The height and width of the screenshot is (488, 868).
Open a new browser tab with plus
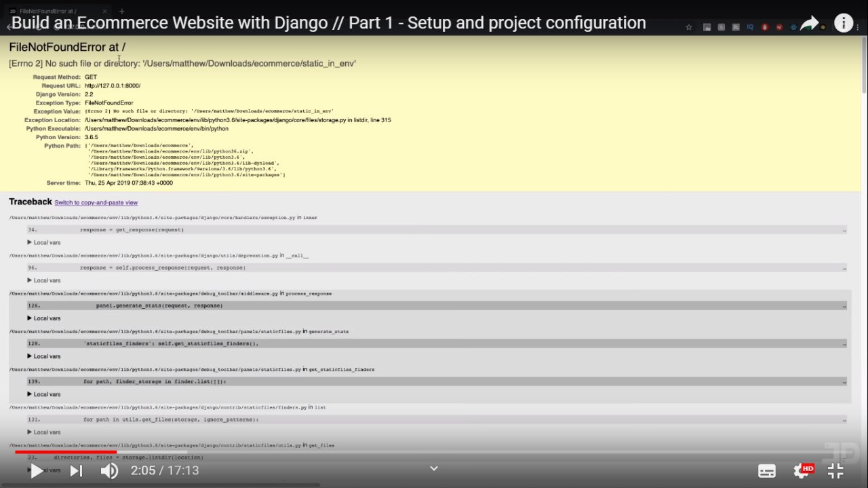pyautogui.click(x=122, y=11)
